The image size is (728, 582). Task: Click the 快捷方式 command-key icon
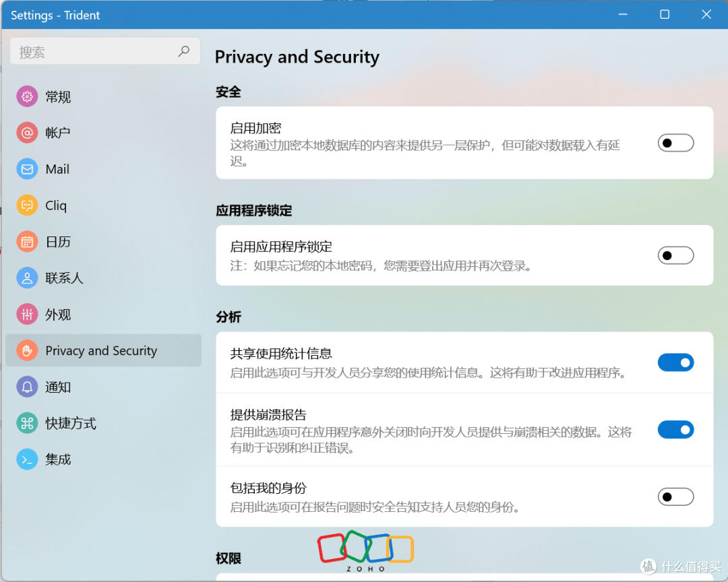point(27,423)
